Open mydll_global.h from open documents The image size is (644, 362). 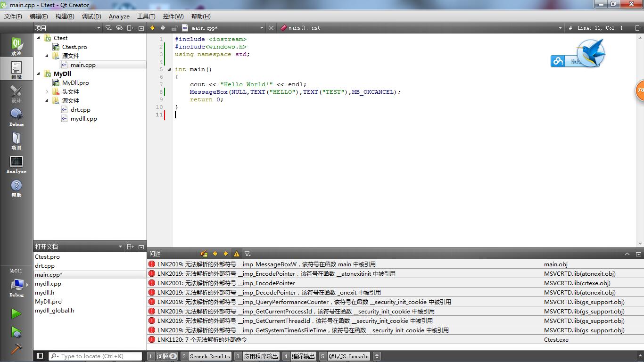54,310
